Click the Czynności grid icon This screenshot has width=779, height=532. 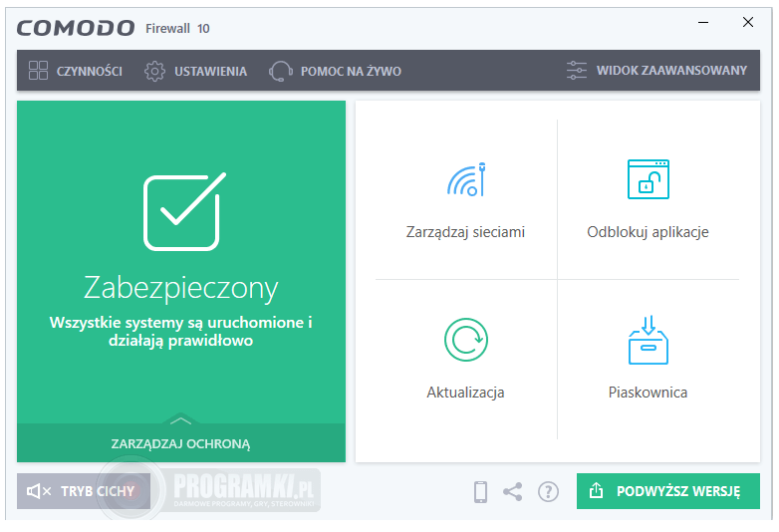(x=38, y=71)
